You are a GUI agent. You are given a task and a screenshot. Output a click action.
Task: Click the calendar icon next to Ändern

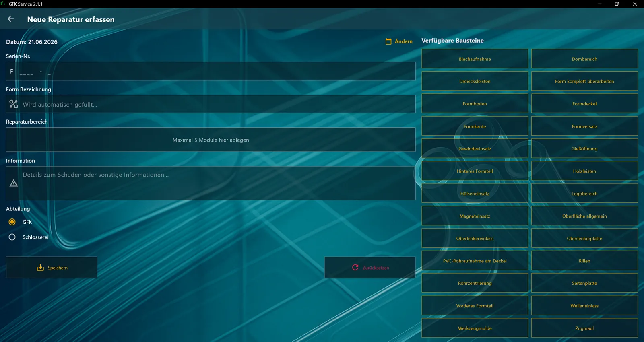388,41
